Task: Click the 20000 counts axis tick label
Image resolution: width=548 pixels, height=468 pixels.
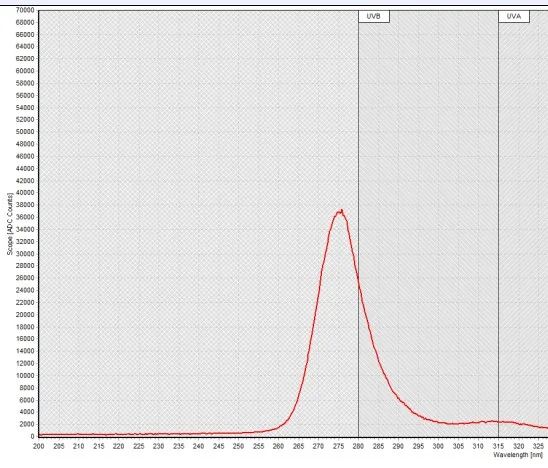Action: pyautogui.click(x=25, y=315)
